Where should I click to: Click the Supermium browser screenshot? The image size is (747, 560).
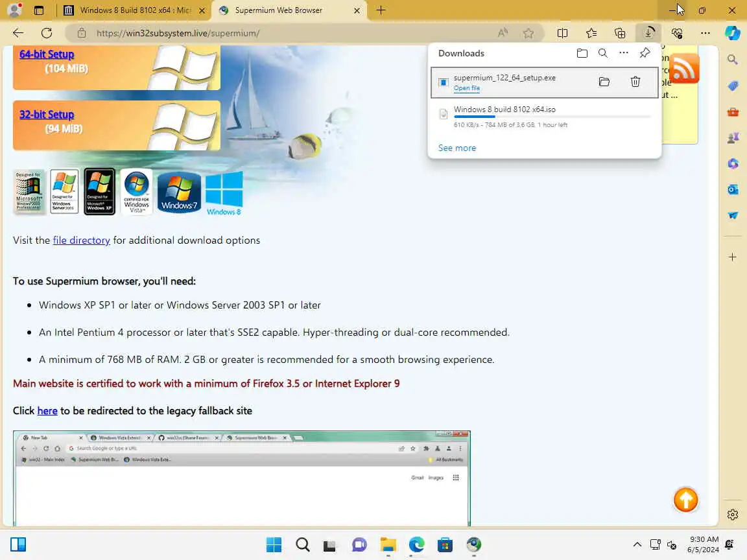[x=241, y=478]
